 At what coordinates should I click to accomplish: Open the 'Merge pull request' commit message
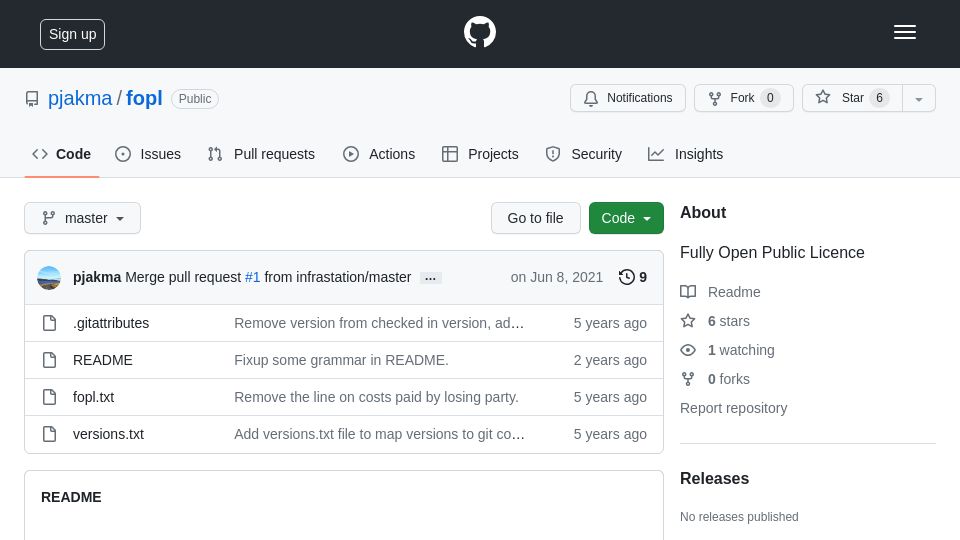184,277
